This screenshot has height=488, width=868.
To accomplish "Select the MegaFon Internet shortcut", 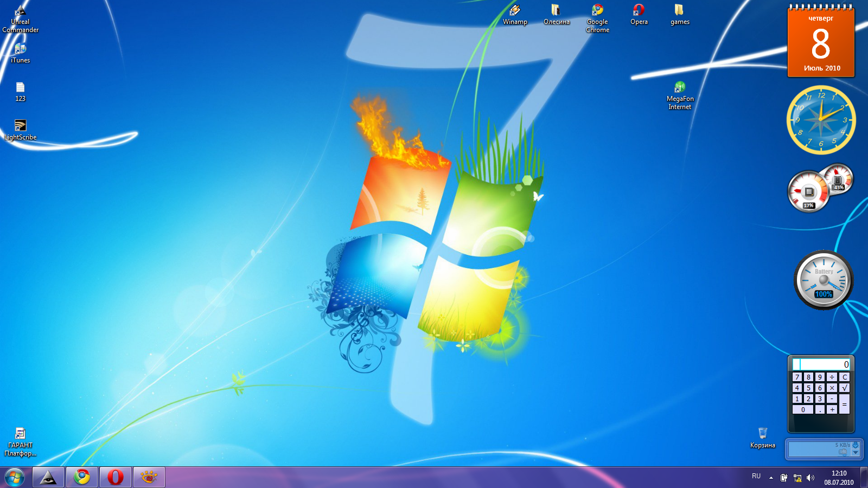I will coord(680,95).
